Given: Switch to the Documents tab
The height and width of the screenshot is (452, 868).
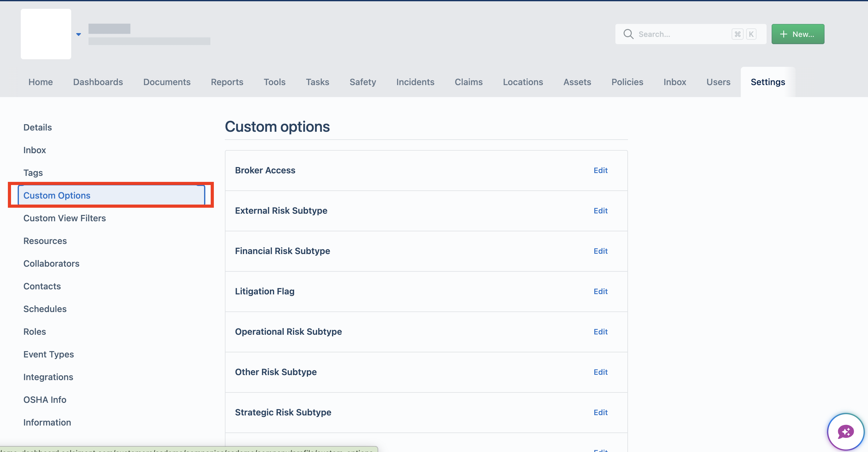Looking at the screenshot, I should click(167, 82).
